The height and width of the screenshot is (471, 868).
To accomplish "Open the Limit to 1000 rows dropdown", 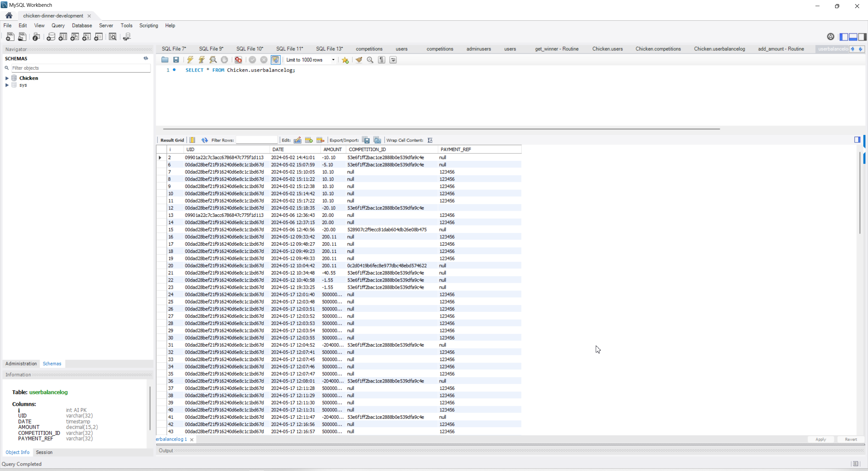I will [x=333, y=60].
